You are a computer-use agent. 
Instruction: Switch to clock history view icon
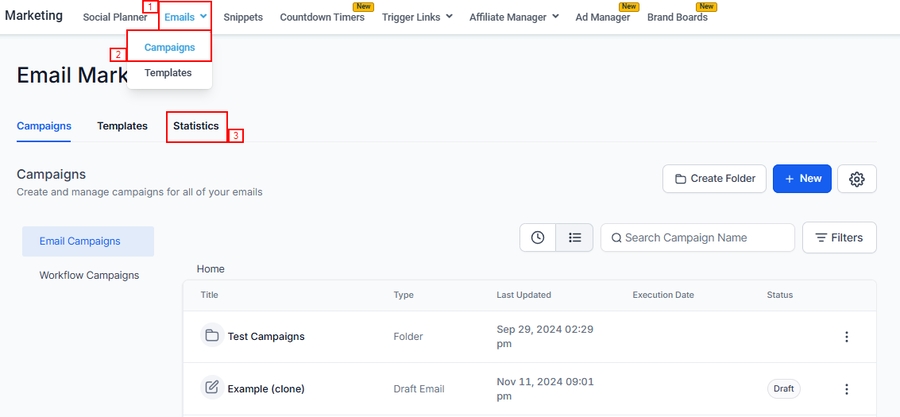(538, 238)
